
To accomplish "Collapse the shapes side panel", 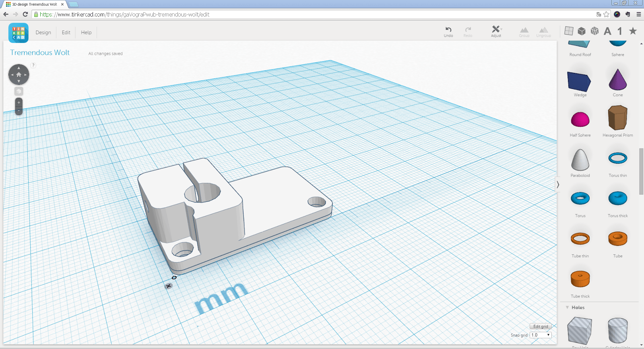I will tap(557, 185).
